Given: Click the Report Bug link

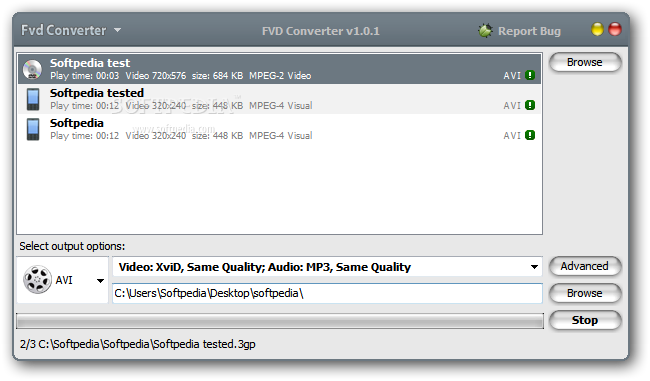Looking at the screenshot, I should 529,31.
